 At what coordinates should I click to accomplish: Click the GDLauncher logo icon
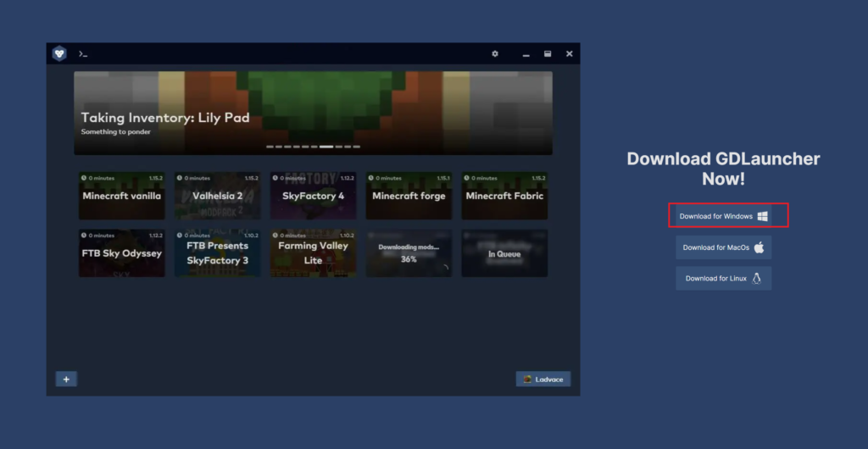58,53
